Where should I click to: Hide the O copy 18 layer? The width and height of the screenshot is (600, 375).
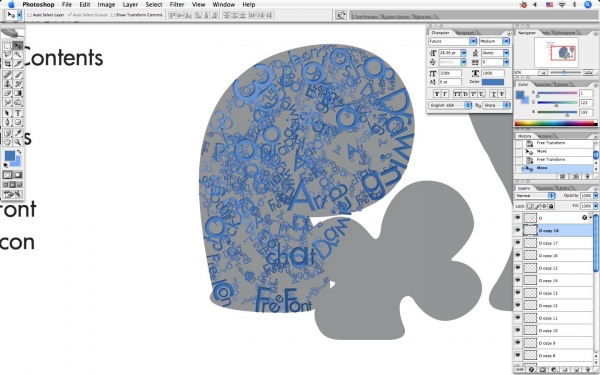pyautogui.click(x=518, y=230)
